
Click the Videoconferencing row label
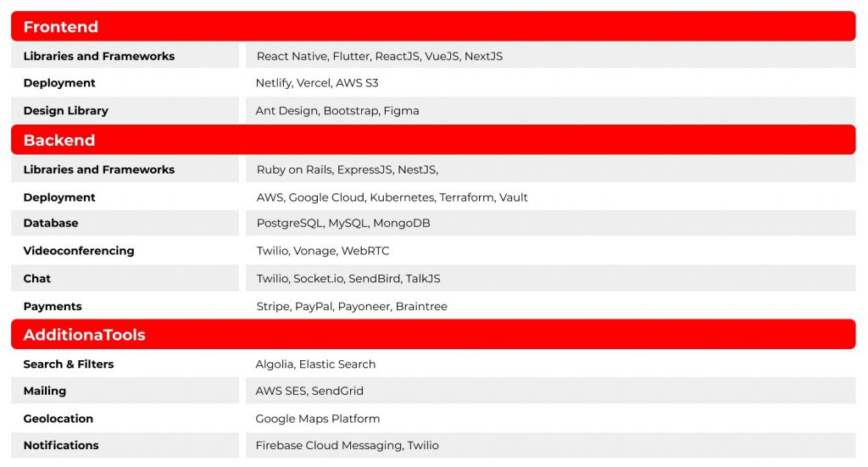(79, 251)
